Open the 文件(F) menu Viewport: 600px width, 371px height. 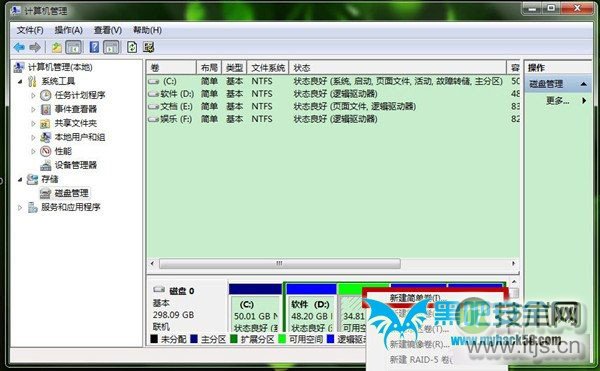point(30,30)
